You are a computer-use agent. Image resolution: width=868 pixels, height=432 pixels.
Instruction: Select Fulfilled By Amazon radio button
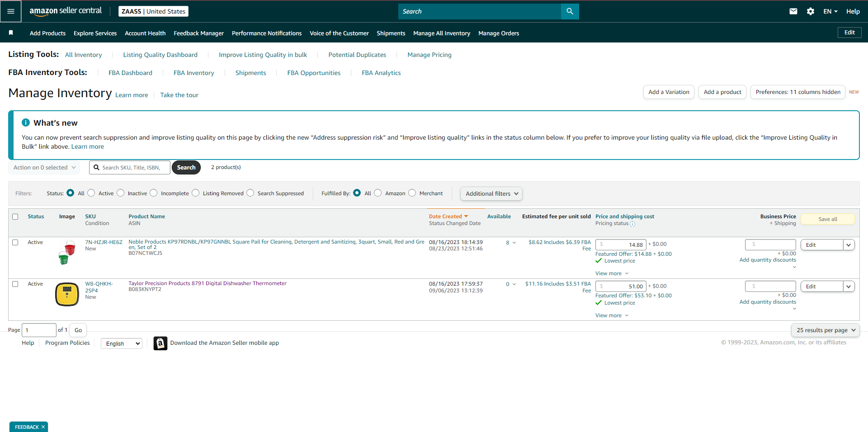pos(378,193)
